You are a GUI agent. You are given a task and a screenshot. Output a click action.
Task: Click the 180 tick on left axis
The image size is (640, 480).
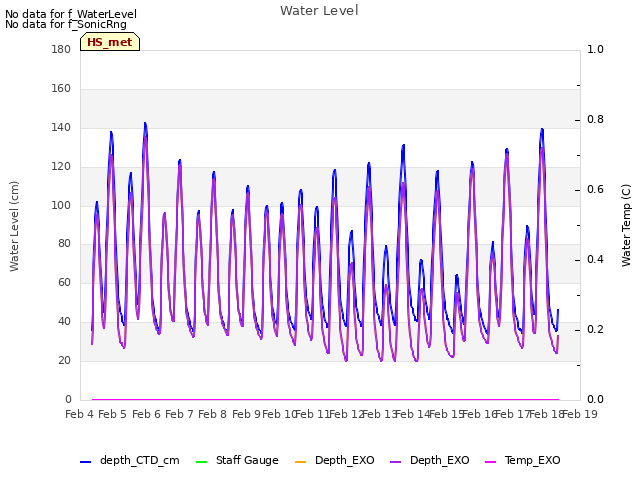(61, 49)
